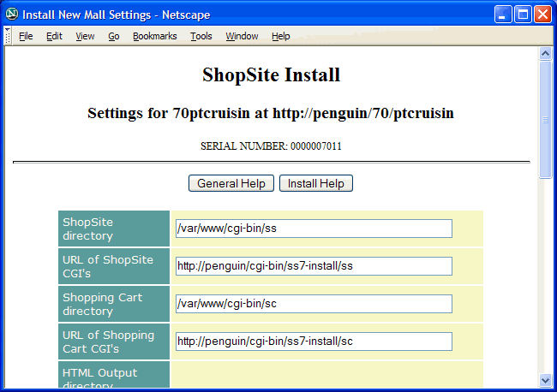557x392 pixels.
Task: Open the Tools menu
Action: tap(201, 36)
